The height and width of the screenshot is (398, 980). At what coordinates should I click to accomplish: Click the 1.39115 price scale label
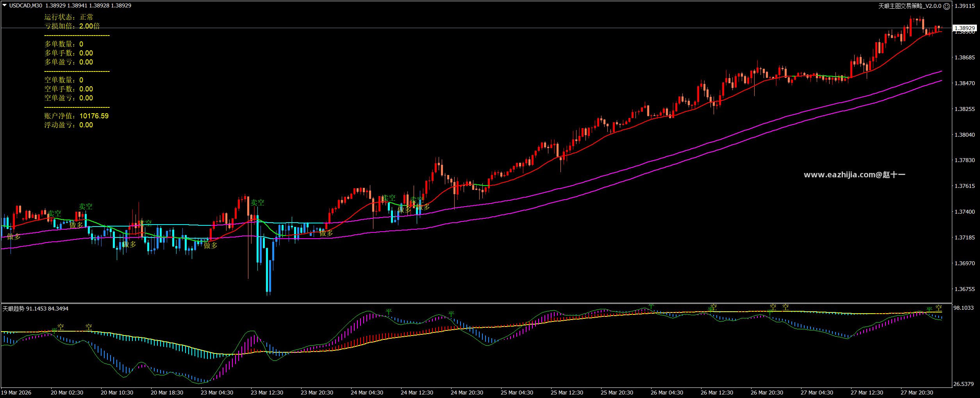coord(964,6)
